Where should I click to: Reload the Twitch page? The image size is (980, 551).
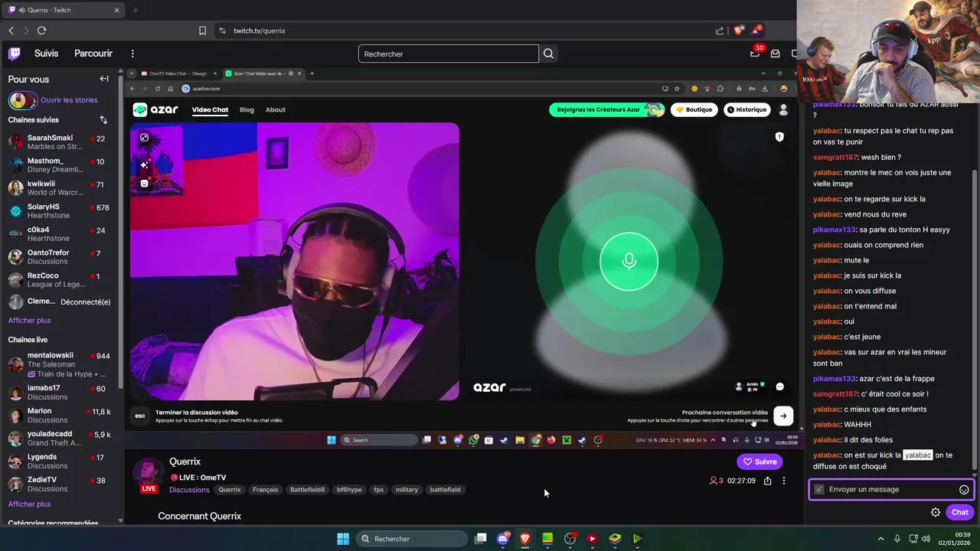point(41,31)
